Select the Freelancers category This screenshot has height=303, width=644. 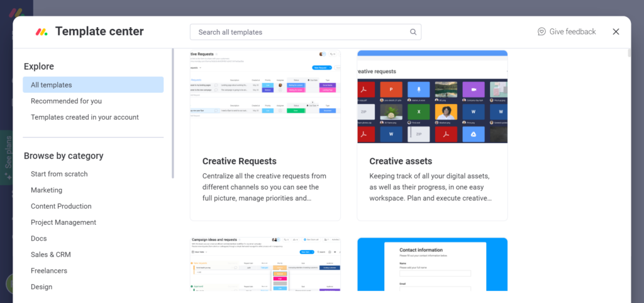pyautogui.click(x=49, y=270)
